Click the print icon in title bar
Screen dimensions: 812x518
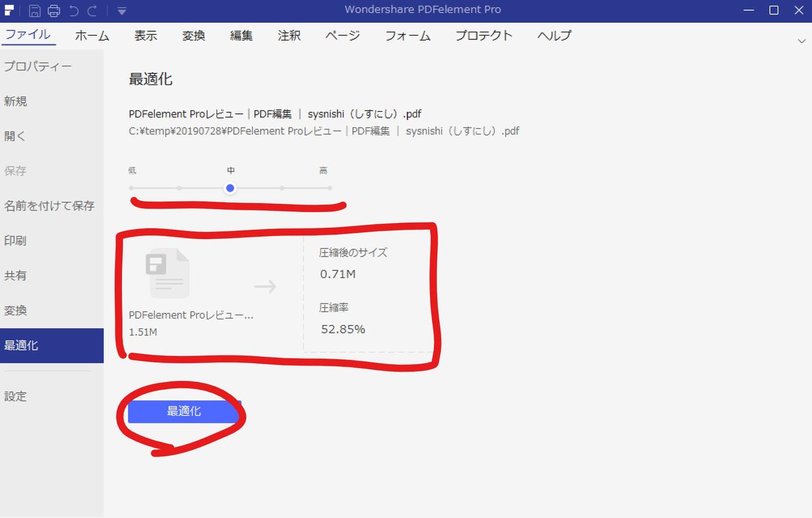[x=54, y=10]
